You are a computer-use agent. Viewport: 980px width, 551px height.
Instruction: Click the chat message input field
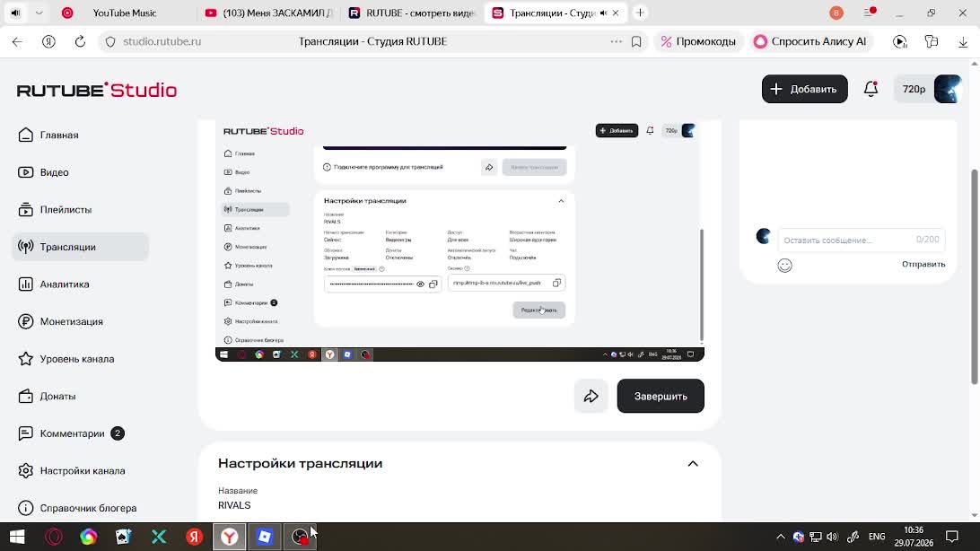pyautogui.click(x=862, y=240)
